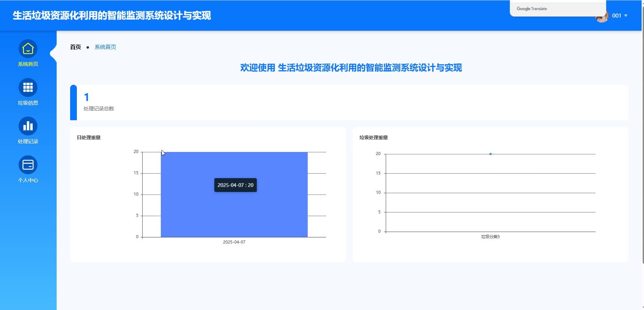Click the 001 username label
Screen dimensions: 644x310
tap(617, 16)
